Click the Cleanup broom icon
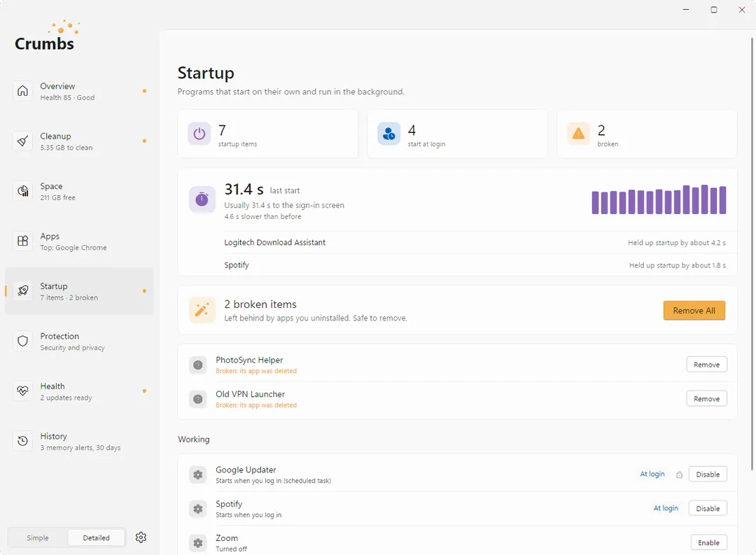This screenshot has height=555, width=756. click(x=22, y=141)
